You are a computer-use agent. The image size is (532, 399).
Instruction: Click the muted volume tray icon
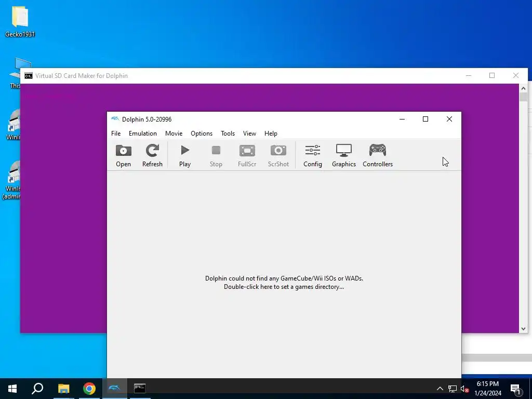tap(464, 389)
